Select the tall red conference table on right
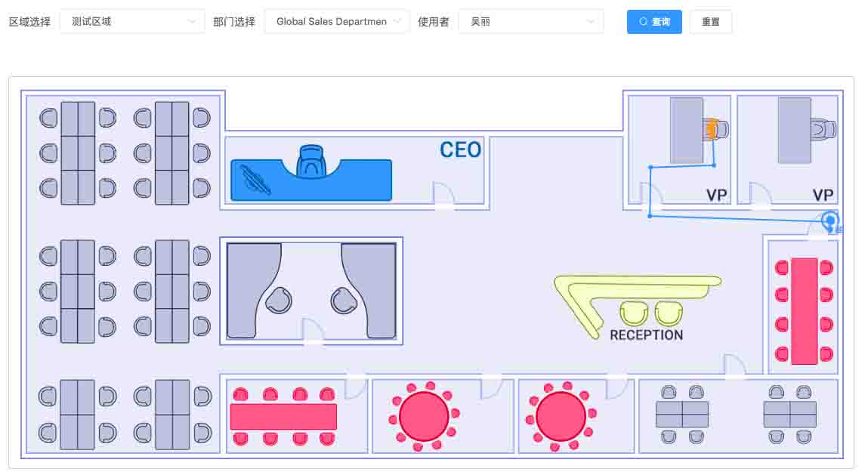This screenshot has height=472, width=868. click(805, 310)
